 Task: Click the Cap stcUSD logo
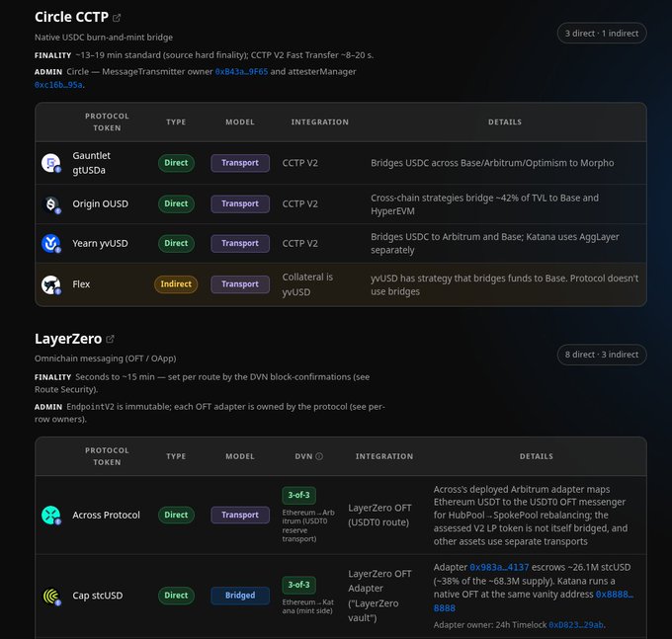click(51, 596)
